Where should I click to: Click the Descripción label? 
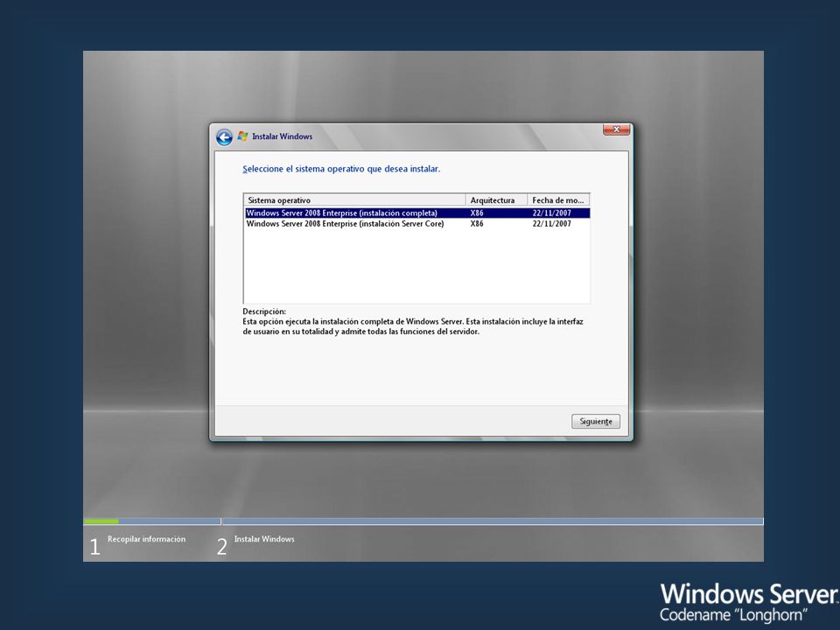[x=264, y=311]
